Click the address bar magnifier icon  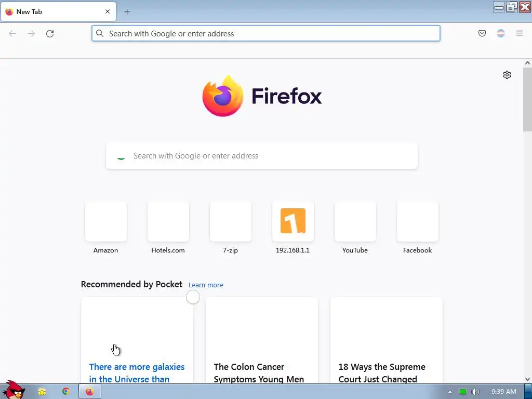tap(99, 33)
